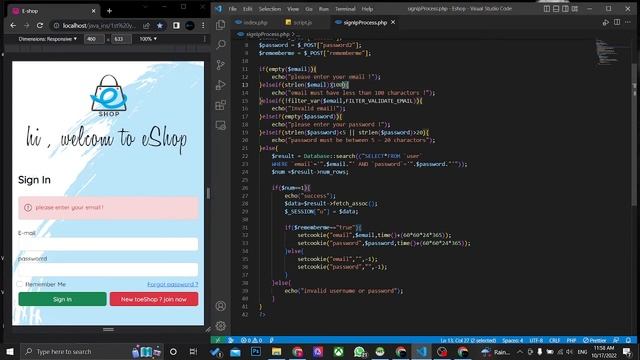Open a new browser tab
Screen dimensions: 640x360
tap(109, 11)
